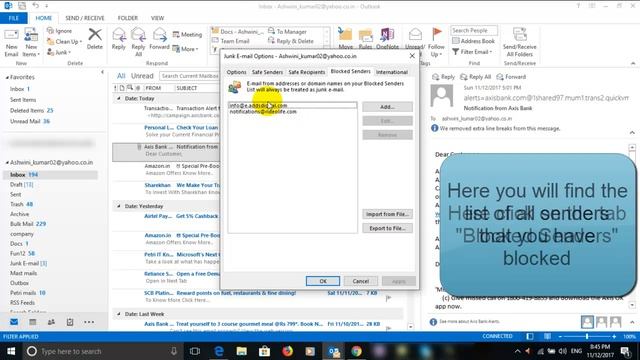Open the Address Book
640x360 pixels.
coord(473,41)
